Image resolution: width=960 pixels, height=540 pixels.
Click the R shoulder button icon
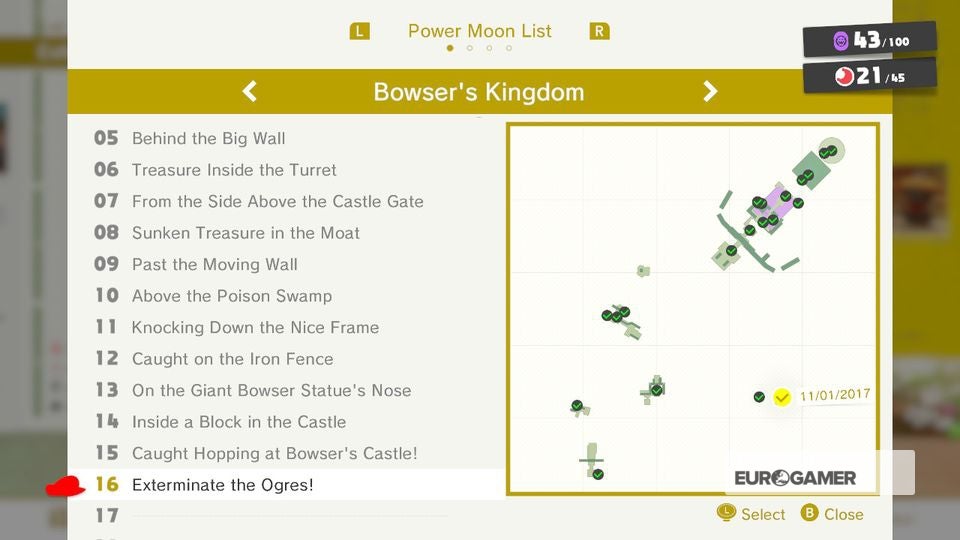[x=599, y=31]
